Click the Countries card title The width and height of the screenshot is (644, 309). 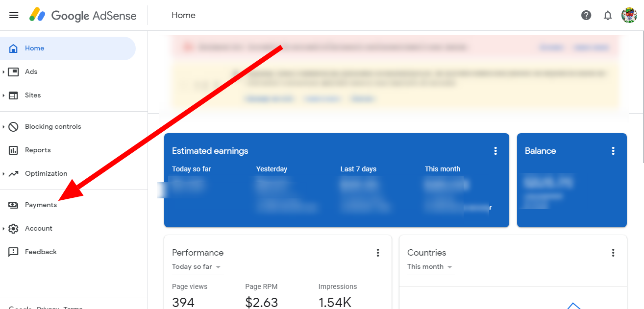pos(427,253)
